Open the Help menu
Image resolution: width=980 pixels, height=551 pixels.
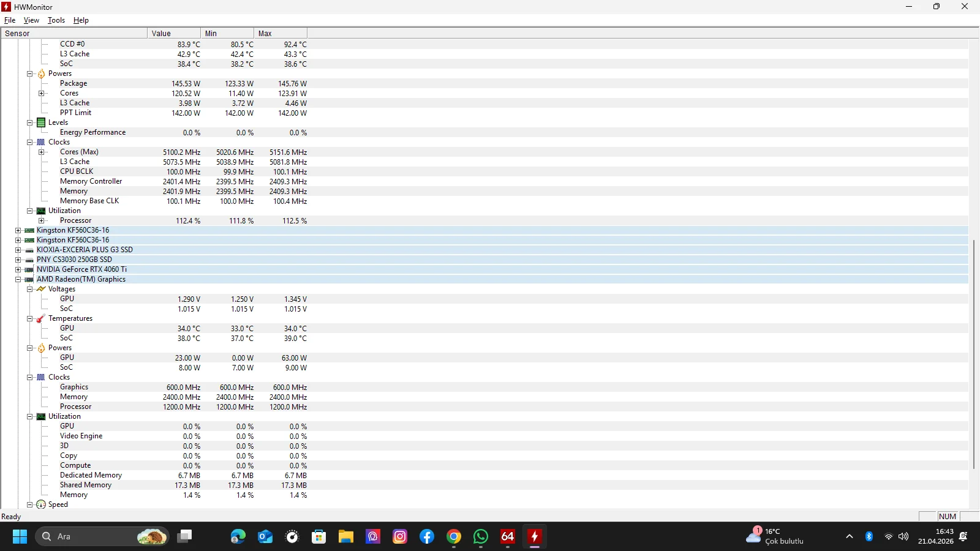tap(81, 20)
